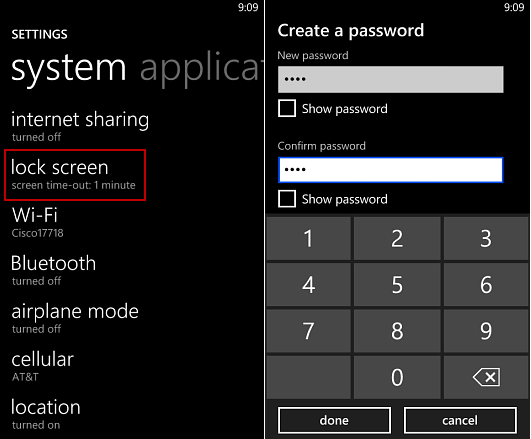Tap keypad digit 7
The height and width of the screenshot is (439, 531).
point(309,331)
